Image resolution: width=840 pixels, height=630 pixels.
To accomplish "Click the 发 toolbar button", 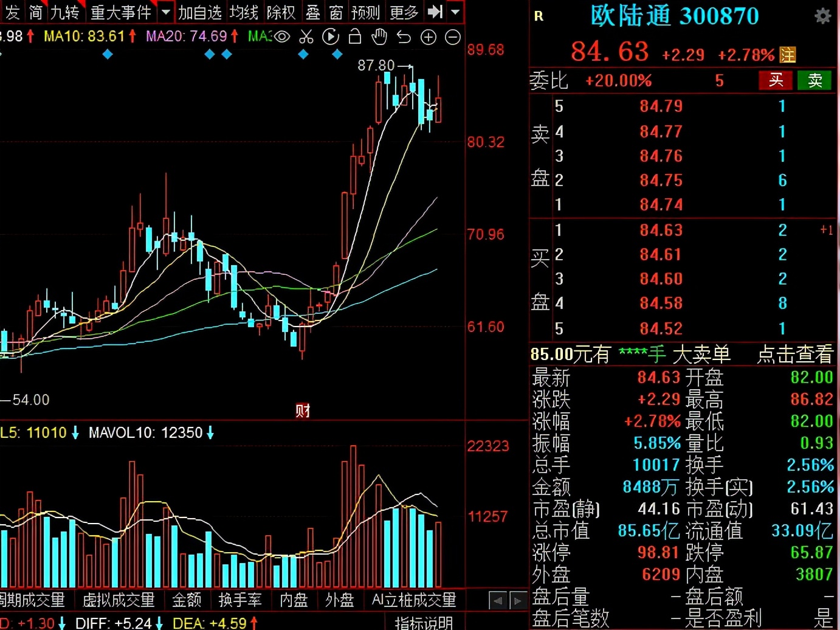I will [x=12, y=12].
